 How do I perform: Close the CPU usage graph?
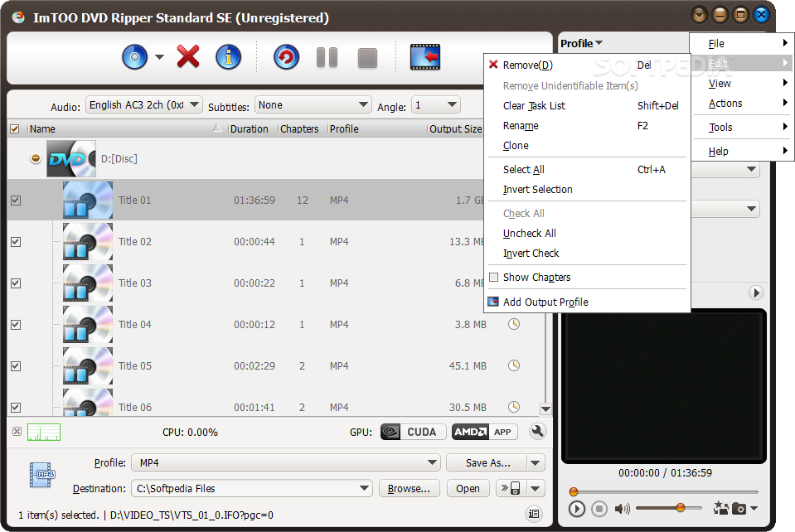pyautogui.click(x=17, y=432)
